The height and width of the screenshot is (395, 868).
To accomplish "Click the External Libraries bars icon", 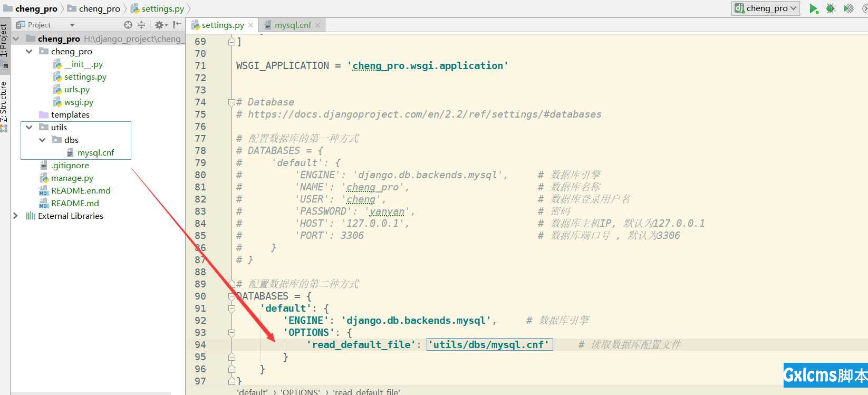I will pyautogui.click(x=31, y=216).
